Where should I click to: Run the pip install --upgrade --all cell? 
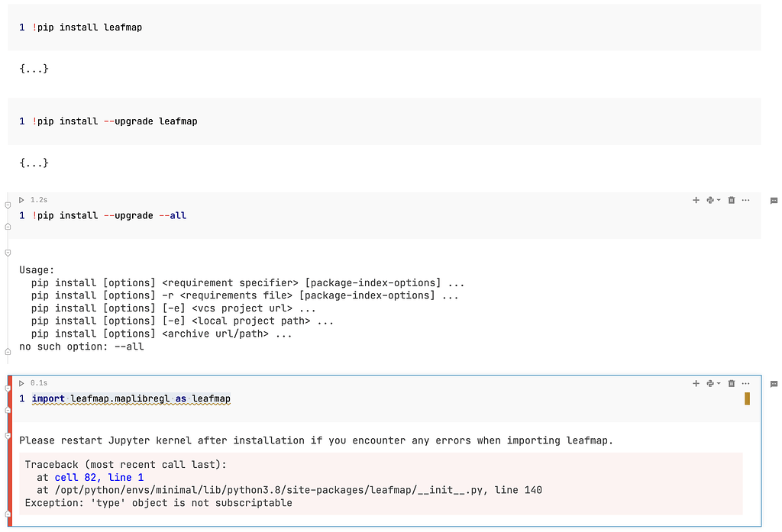[x=21, y=199]
